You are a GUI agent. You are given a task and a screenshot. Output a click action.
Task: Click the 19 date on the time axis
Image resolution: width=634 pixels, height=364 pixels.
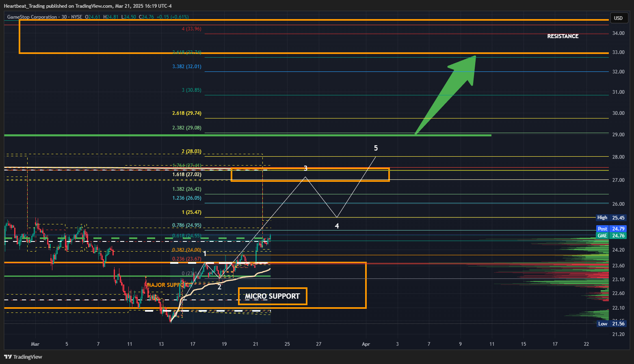224,344
